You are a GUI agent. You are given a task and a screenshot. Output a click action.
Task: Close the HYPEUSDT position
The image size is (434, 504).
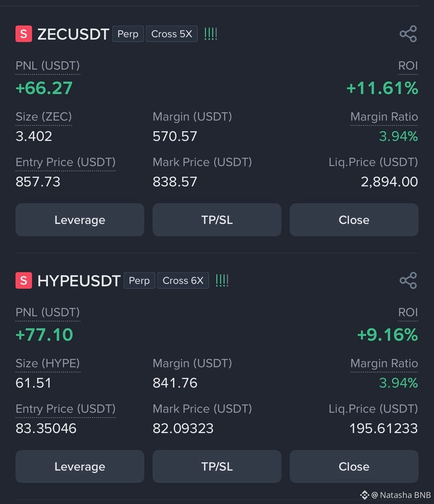point(354,466)
